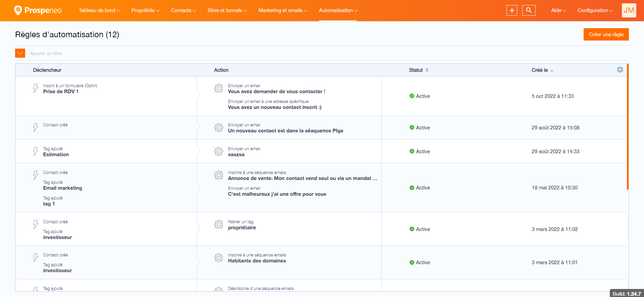Select the 'tag 1' trigger text

pos(49,204)
